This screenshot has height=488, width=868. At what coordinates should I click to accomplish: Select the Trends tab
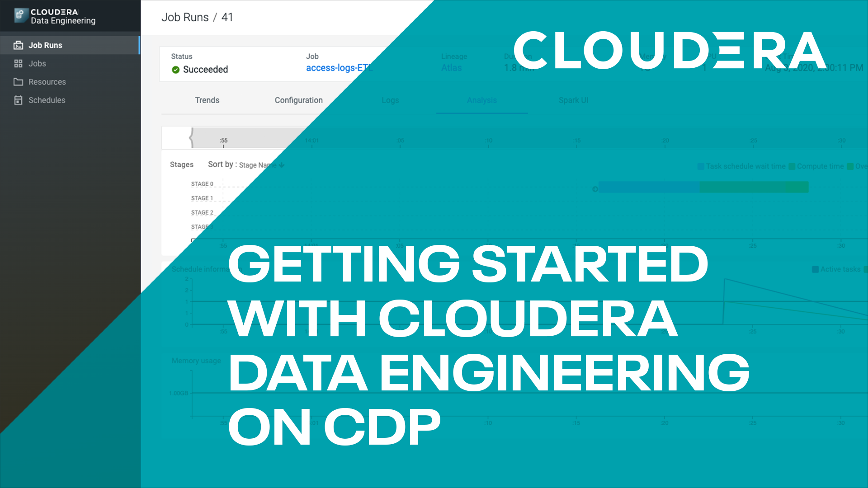[207, 99]
